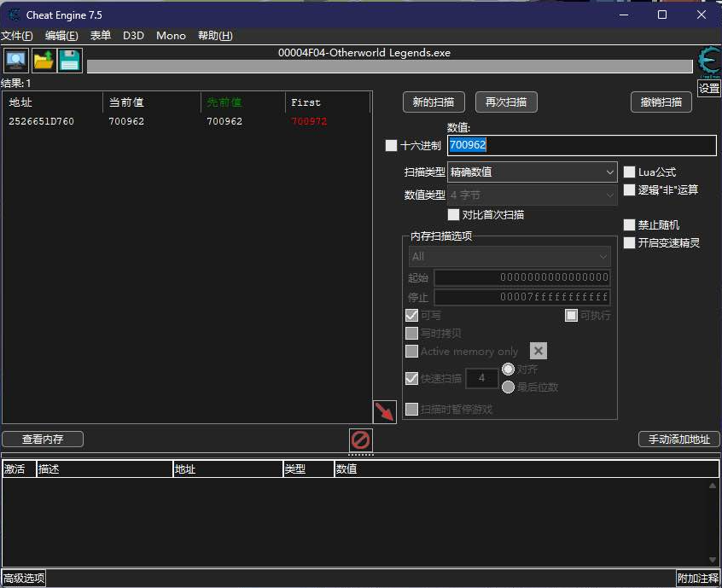Click the Cheat Engine logo icon
This screenshot has height=588, width=722.
click(x=708, y=61)
